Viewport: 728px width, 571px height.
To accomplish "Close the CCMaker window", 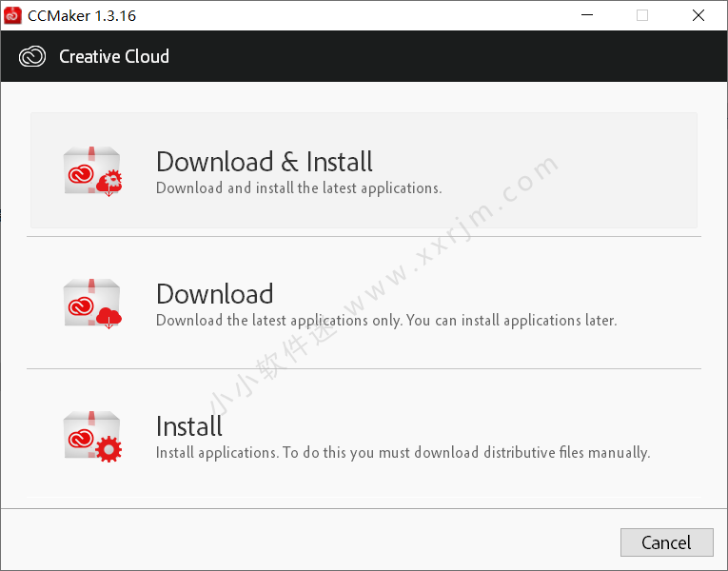I will coord(698,15).
